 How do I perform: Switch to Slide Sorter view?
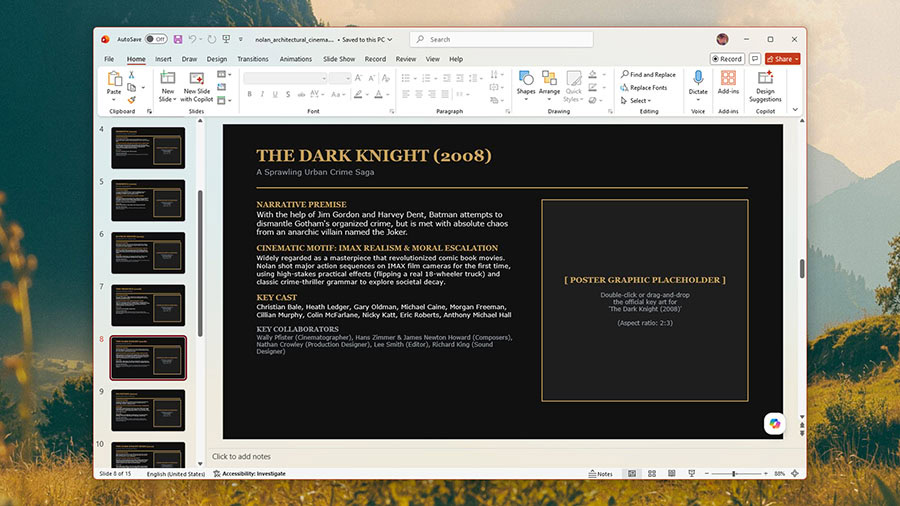tap(651, 474)
